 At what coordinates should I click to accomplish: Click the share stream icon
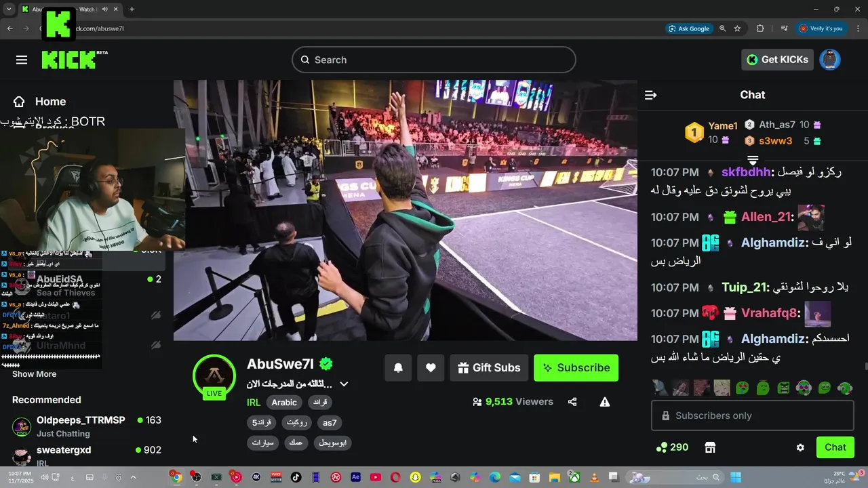click(x=572, y=402)
